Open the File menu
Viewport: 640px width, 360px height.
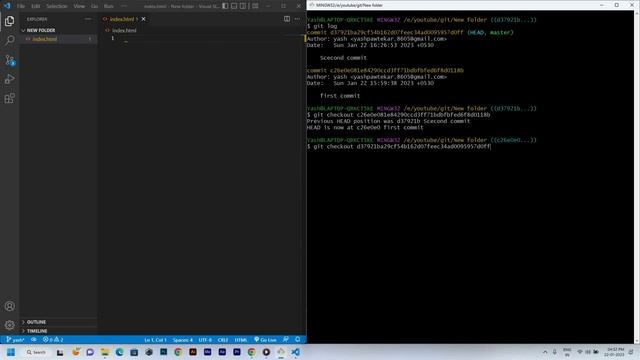click(x=21, y=6)
